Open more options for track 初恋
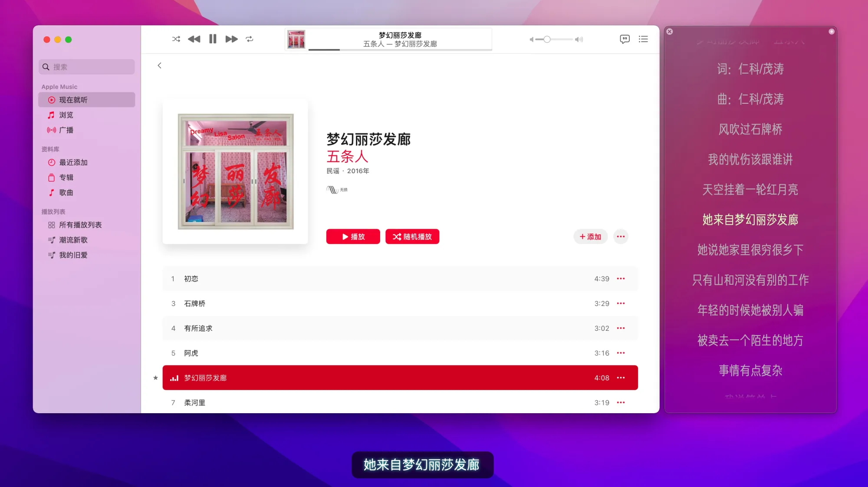 621,279
